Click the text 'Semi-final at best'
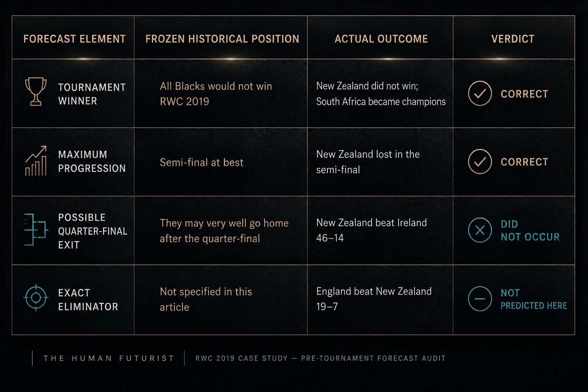588x392 pixels. coord(201,162)
